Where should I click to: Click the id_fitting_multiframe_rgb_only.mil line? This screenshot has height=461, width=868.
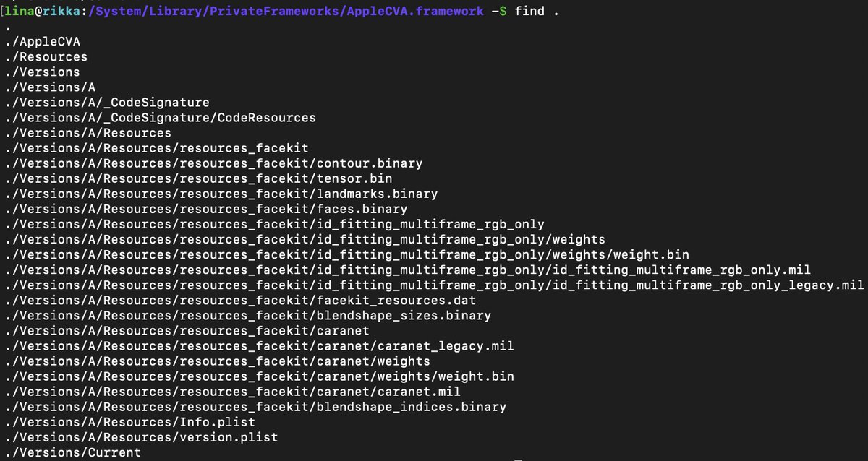407,270
